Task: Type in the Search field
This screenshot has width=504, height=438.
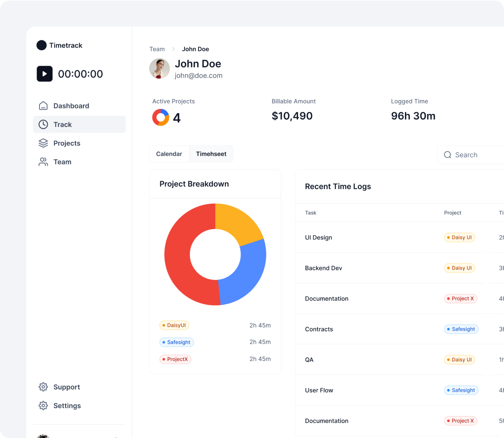Action: [x=477, y=155]
